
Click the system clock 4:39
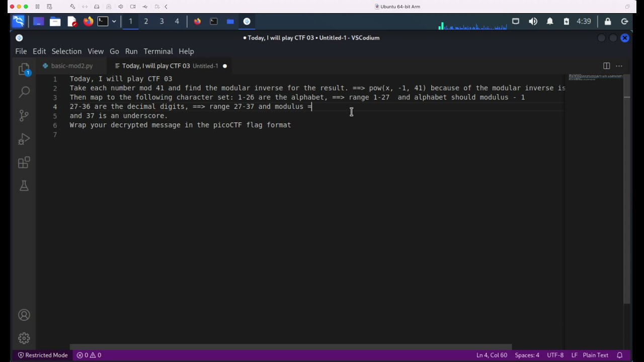584,21
